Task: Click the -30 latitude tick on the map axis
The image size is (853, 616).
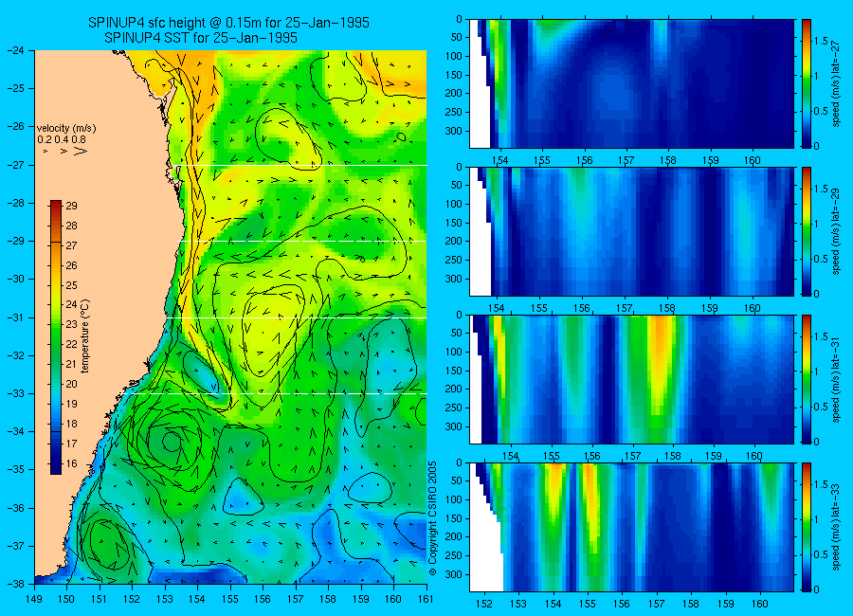Action: pyautogui.click(x=16, y=280)
